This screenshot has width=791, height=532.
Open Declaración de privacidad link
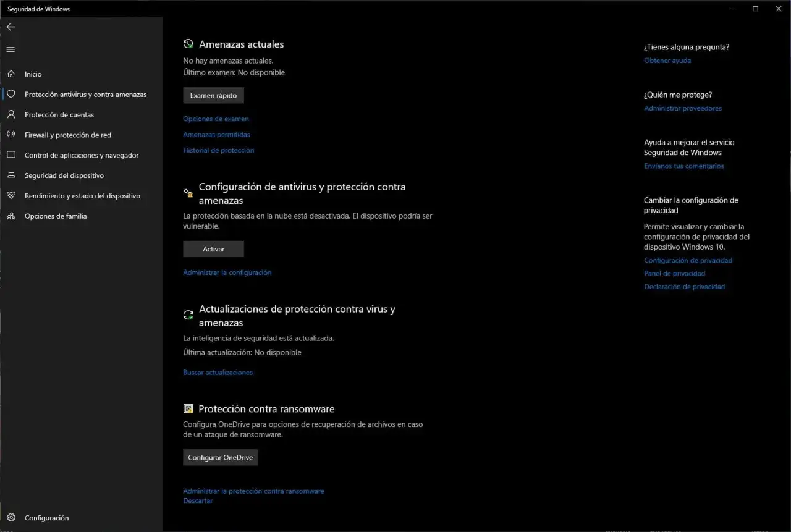pyautogui.click(x=684, y=287)
